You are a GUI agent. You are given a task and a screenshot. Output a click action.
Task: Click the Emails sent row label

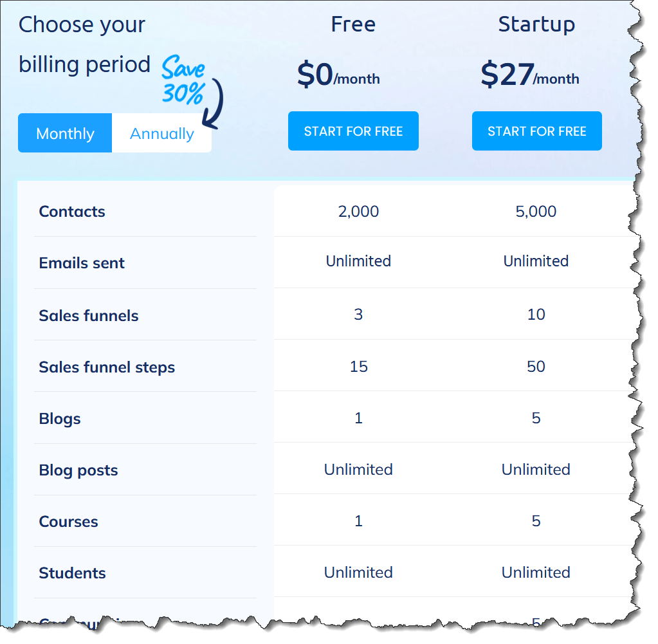click(x=82, y=263)
